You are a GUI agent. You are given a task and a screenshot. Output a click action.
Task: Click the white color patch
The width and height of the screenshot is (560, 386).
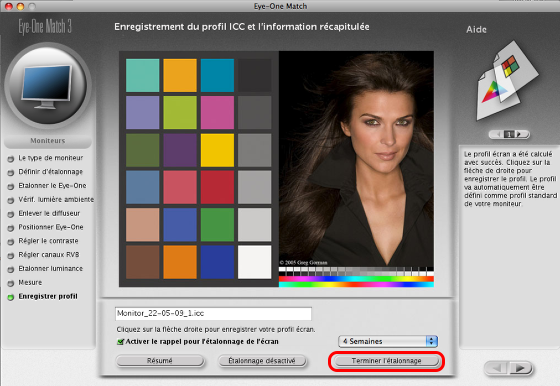255,262
